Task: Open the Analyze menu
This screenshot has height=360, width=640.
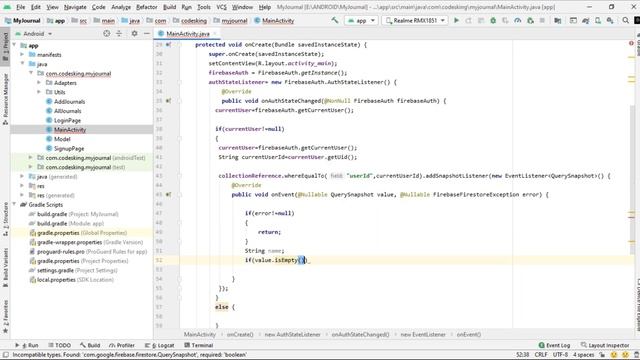Action: (x=121, y=7)
